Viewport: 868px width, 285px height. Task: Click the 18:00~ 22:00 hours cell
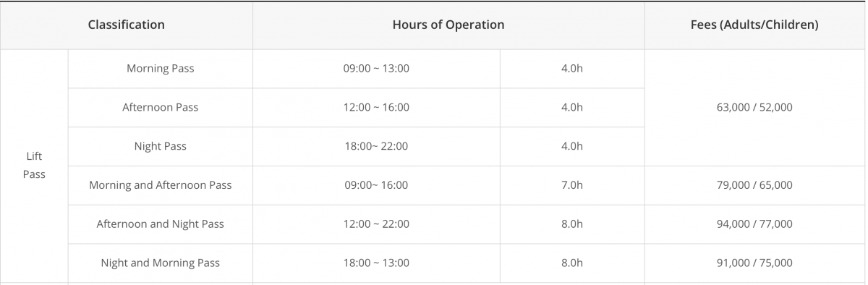376,146
